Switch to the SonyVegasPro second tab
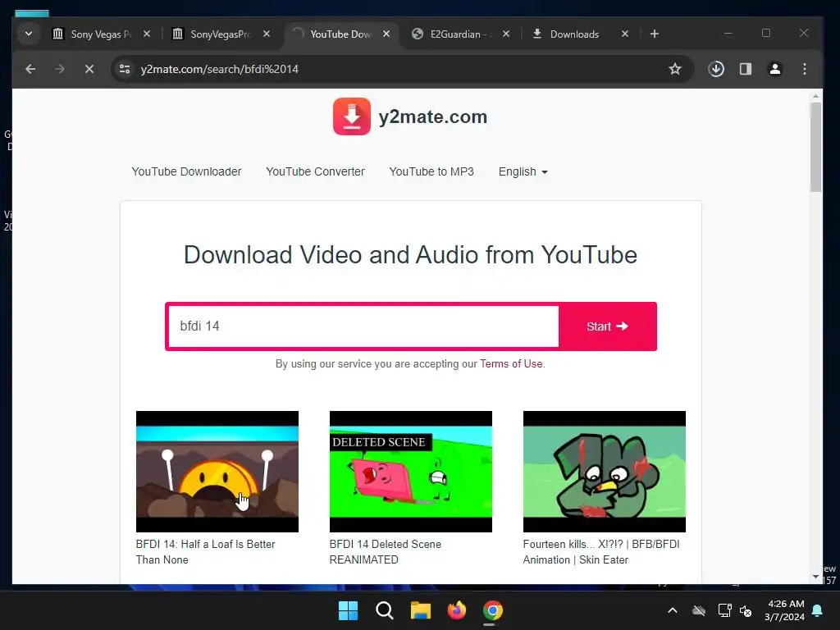This screenshot has width=840, height=630. click(221, 34)
